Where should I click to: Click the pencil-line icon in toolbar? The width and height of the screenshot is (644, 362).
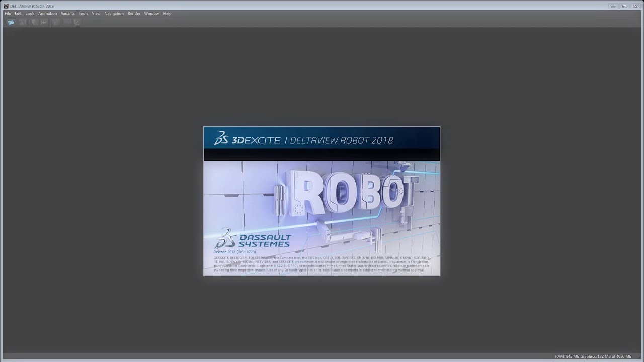tap(77, 22)
